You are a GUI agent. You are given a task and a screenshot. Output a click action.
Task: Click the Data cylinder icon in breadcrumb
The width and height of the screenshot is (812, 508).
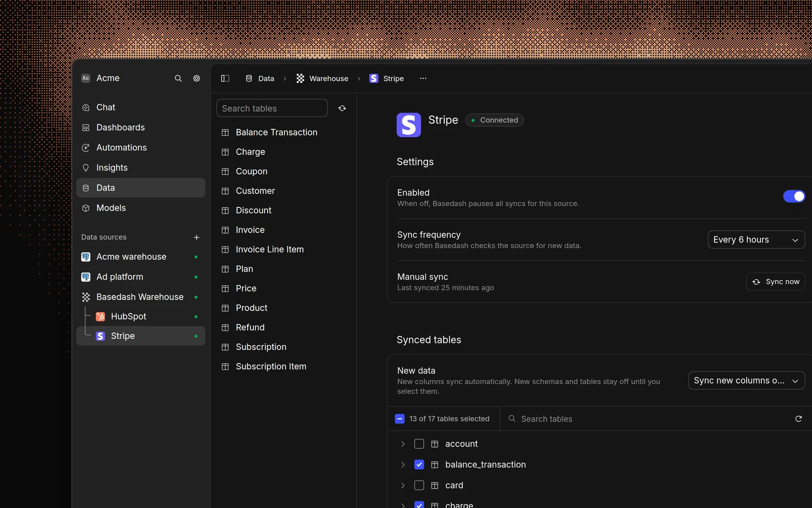coord(249,78)
